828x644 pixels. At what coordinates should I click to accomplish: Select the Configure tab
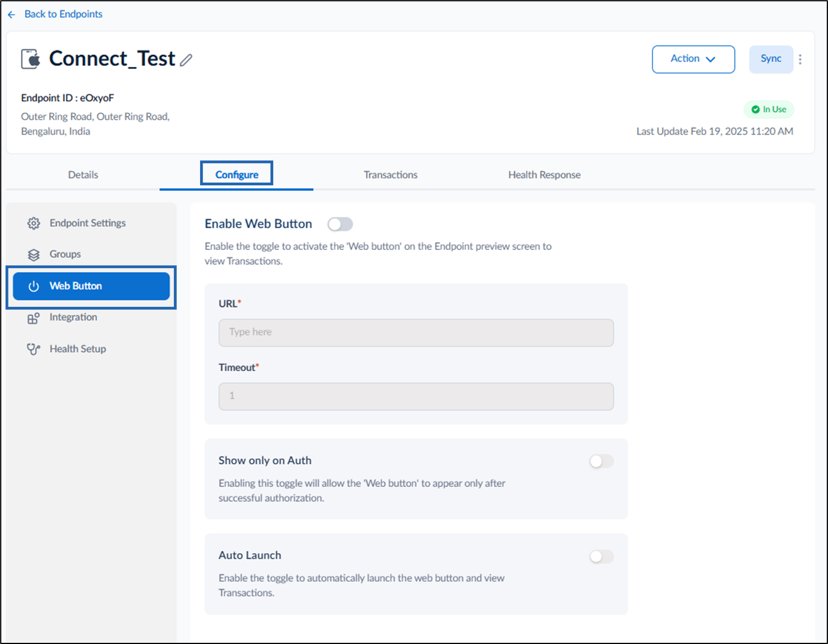click(237, 175)
